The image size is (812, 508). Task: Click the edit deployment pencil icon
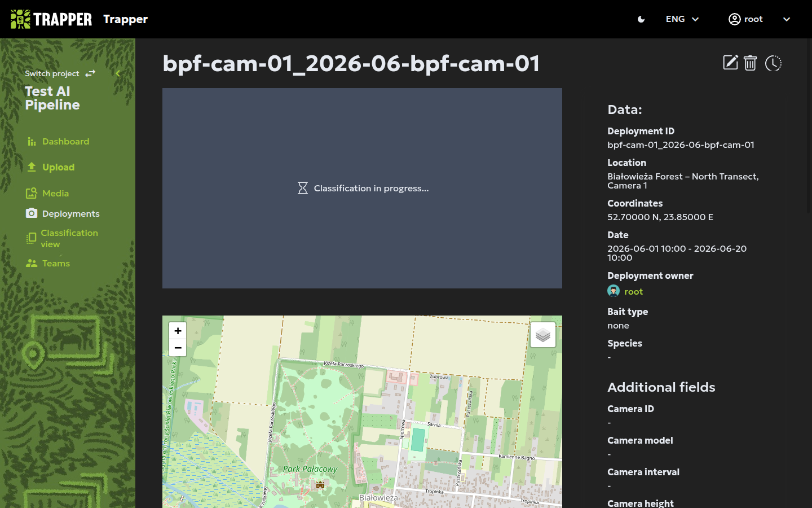click(730, 63)
